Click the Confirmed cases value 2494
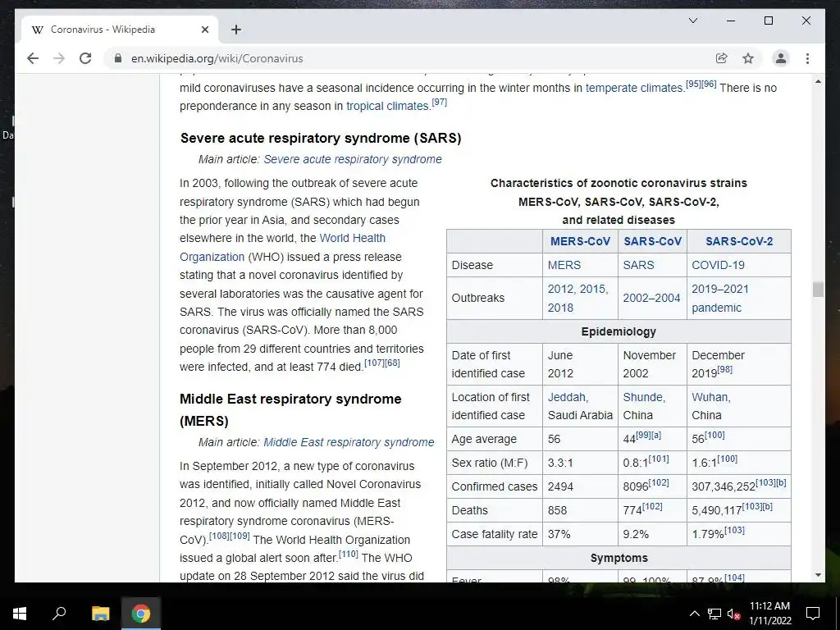 560,486
